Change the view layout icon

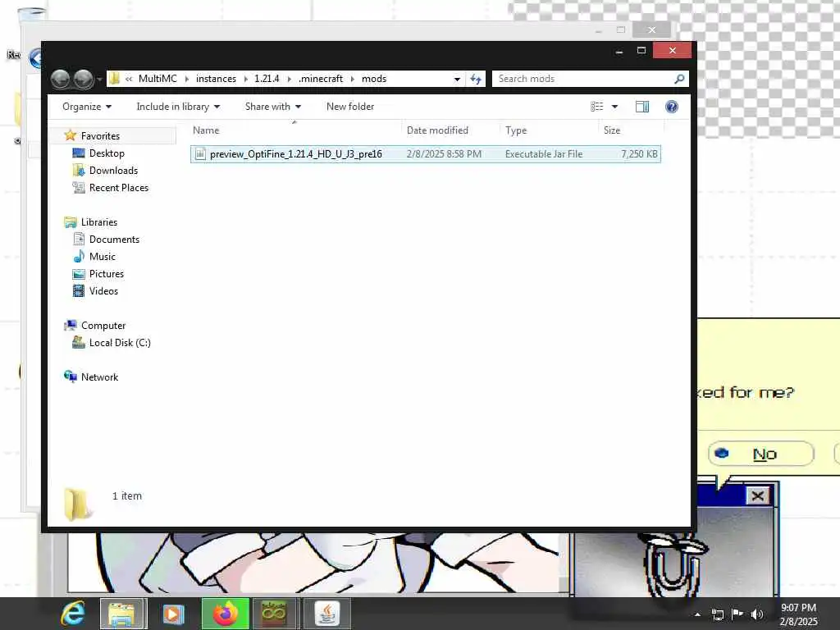(597, 107)
